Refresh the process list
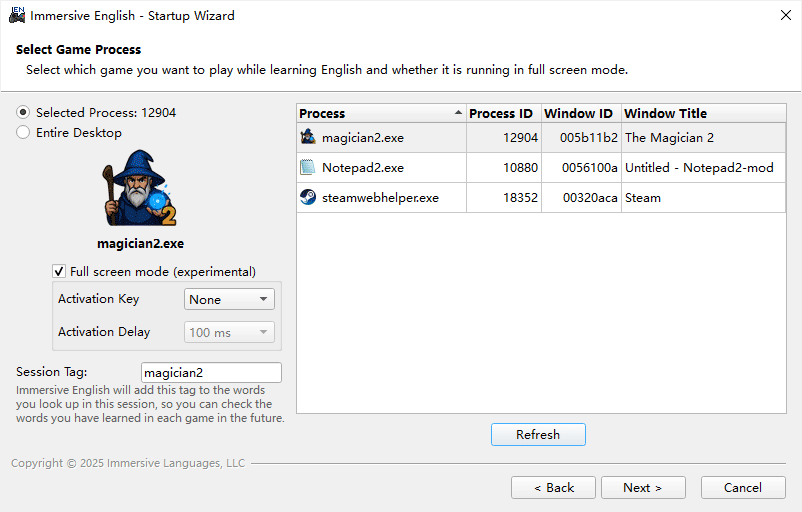The width and height of the screenshot is (802, 512). click(x=538, y=434)
